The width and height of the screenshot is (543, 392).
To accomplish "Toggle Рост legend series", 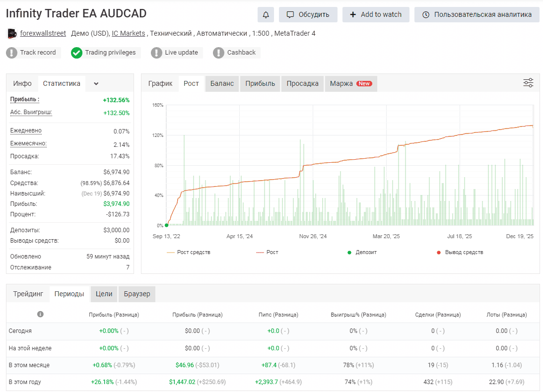I will click(267, 252).
